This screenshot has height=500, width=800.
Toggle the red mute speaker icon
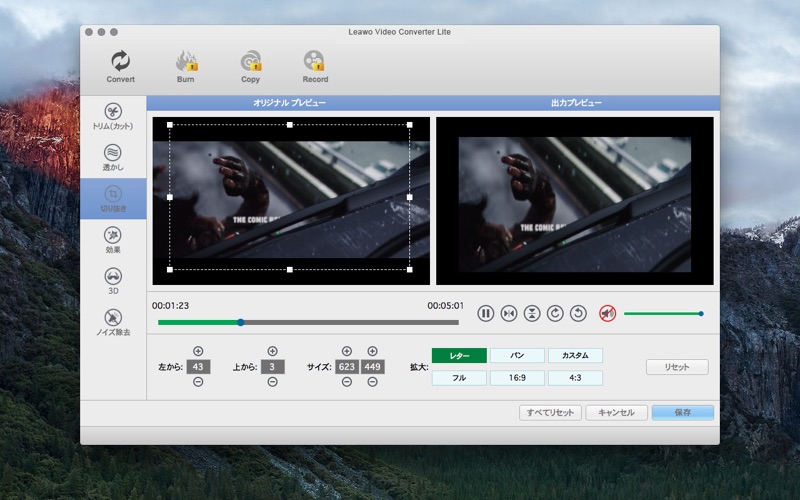[x=607, y=313]
